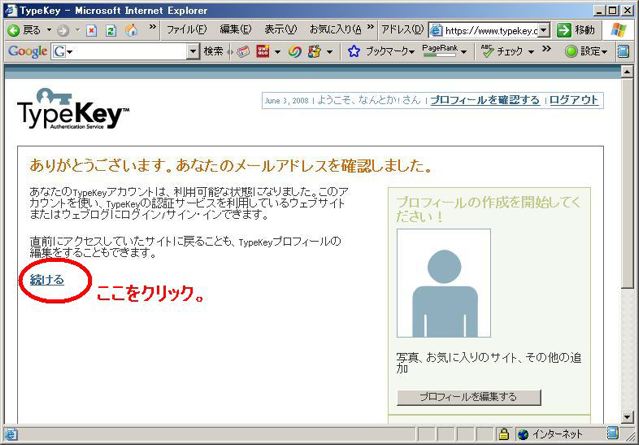This screenshot has height=445, width=639.
Task: Click the status bar page icon
Action: click(x=11, y=434)
